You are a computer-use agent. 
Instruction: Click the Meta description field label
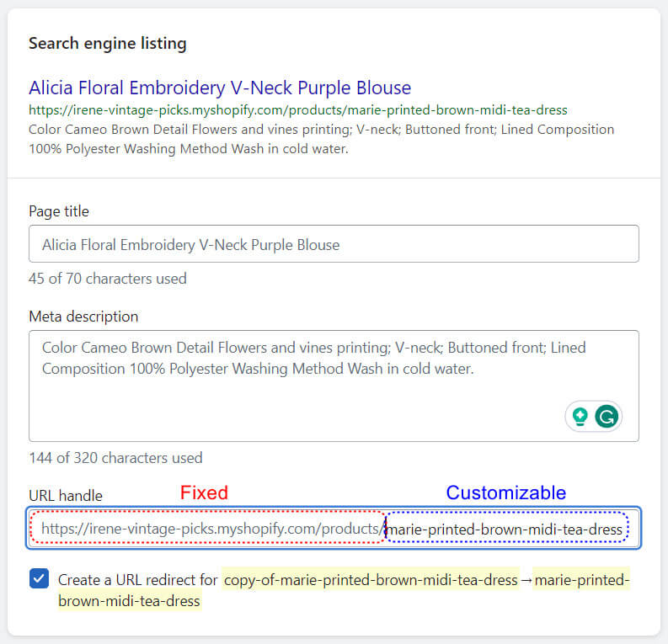83,317
